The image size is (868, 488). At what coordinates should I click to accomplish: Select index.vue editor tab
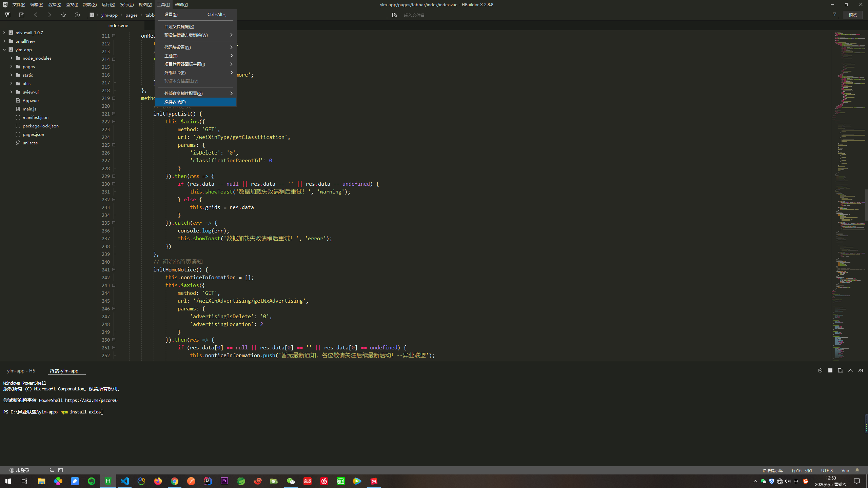point(118,25)
